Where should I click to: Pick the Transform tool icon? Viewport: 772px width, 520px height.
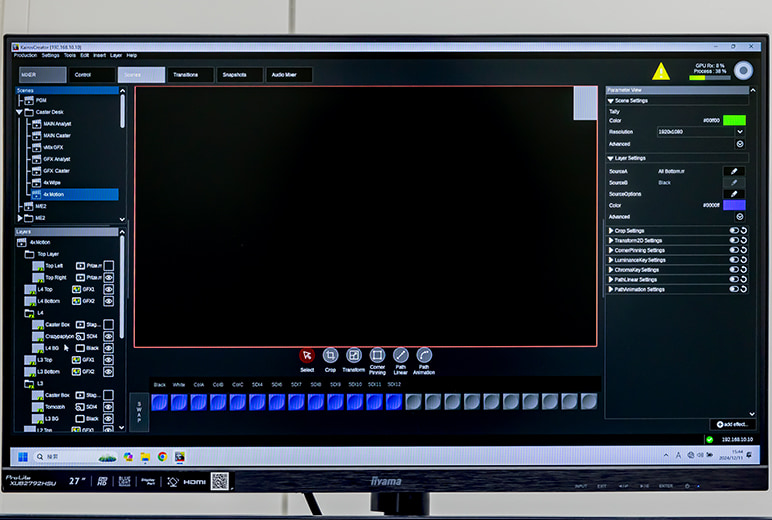(354, 355)
